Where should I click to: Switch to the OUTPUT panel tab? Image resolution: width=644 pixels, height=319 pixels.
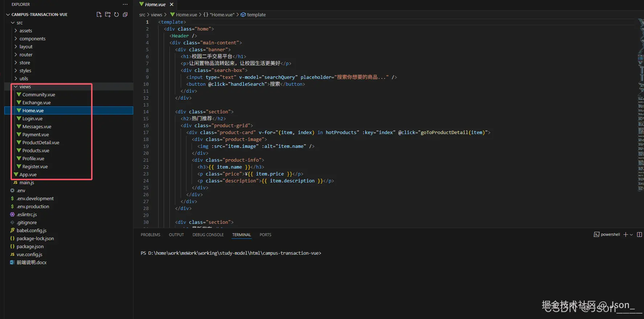[x=176, y=235]
